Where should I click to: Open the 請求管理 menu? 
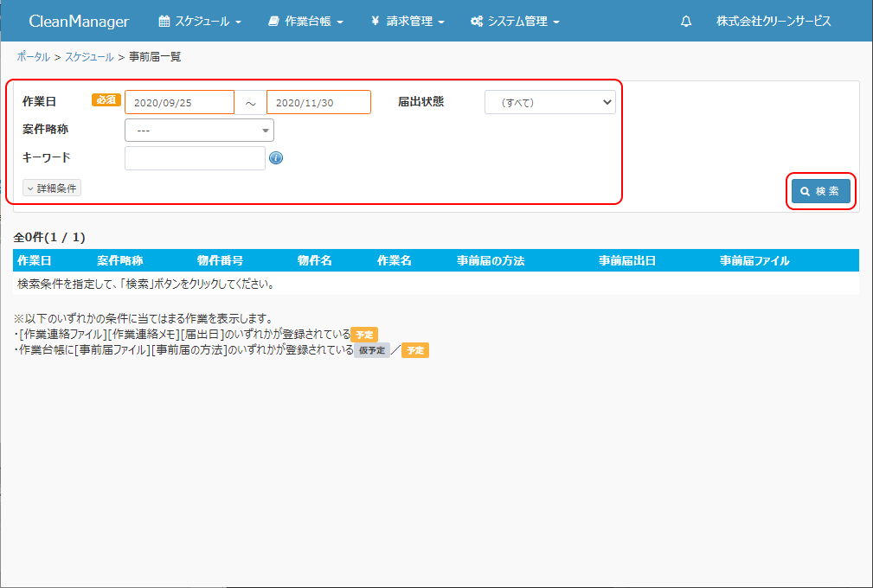click(x=408, y=22)
